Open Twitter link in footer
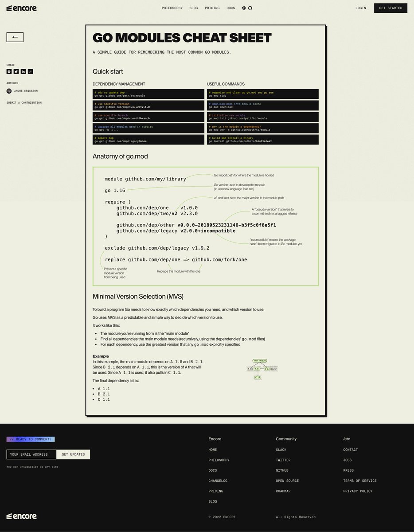414x532 pixels. 283,460
